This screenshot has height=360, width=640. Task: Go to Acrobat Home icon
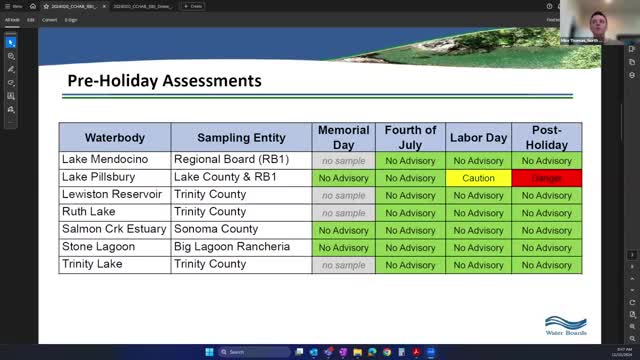33,6
